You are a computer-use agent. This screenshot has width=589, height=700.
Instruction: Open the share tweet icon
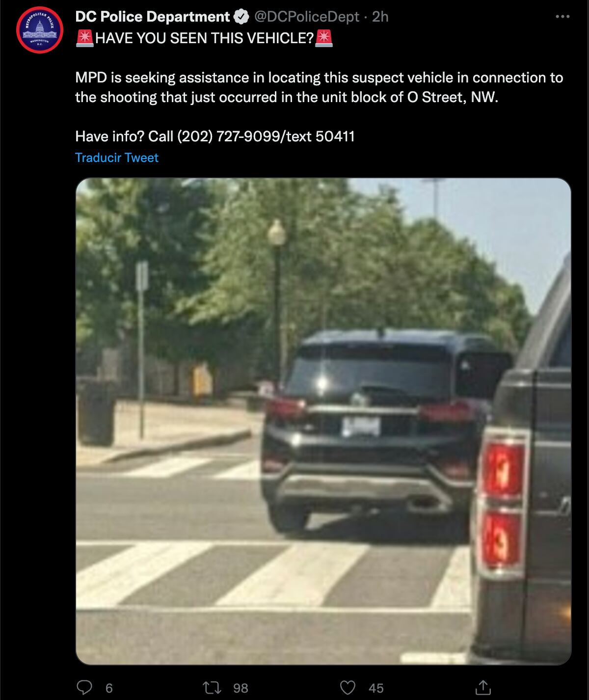(x=483, y=688)
